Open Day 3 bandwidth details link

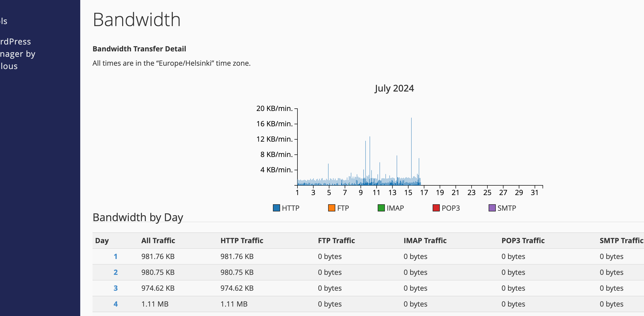coord(116,288)
